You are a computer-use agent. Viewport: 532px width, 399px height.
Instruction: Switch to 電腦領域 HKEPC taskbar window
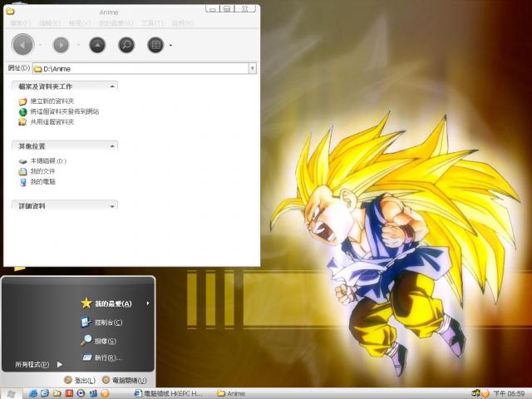168,393
